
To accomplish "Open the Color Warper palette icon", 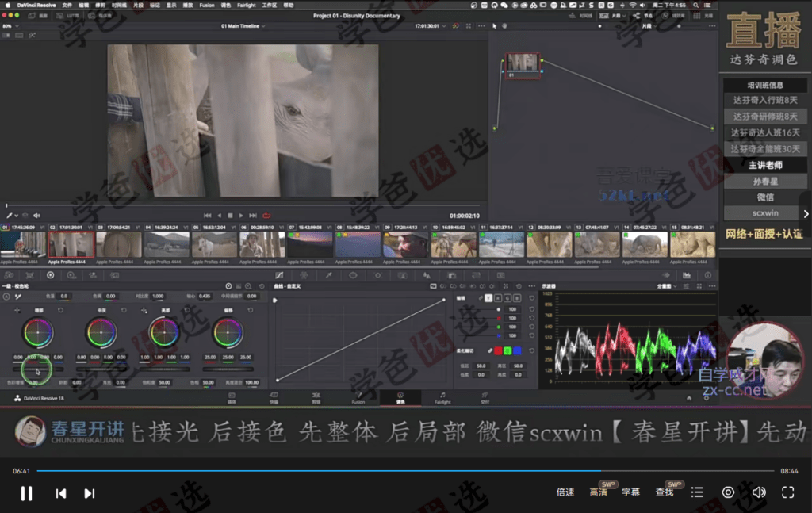I will [304, 275].
